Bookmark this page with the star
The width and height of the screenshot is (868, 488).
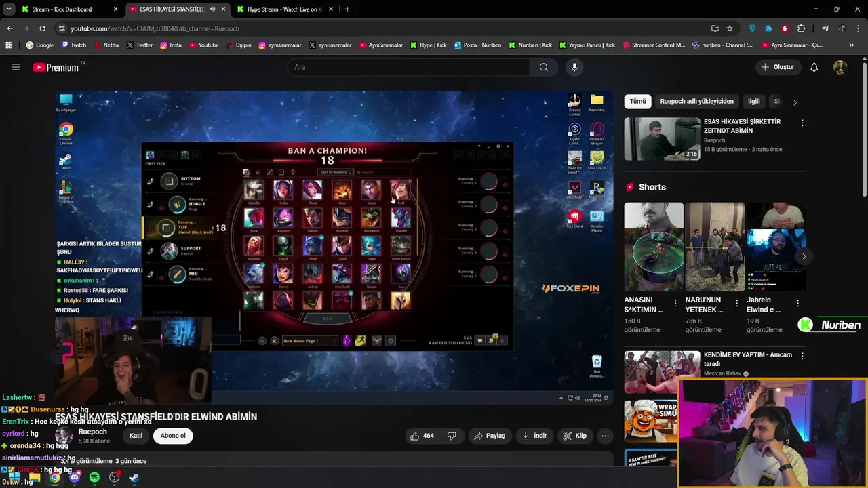click(x=730, y=28)
